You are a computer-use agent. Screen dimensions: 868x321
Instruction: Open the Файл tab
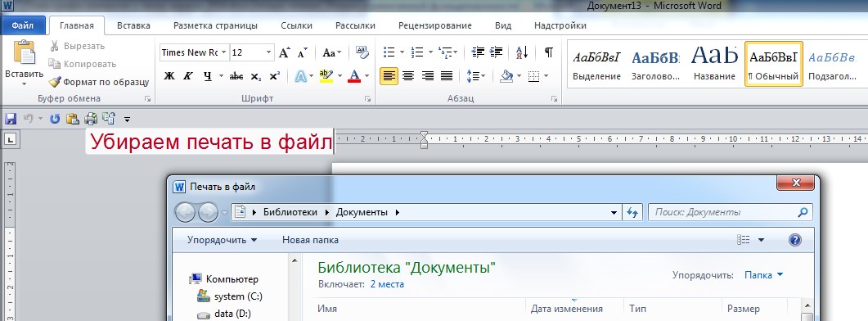pos(23,25)
